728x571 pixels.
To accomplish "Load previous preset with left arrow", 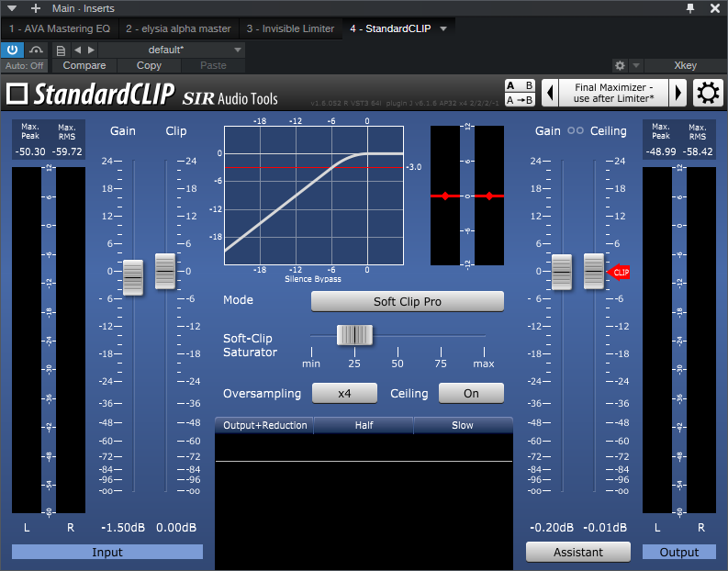I will (x=77, y=50).
